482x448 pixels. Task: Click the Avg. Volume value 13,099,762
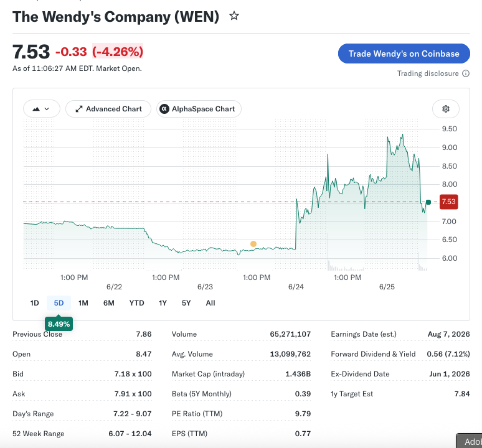point(290,354)
